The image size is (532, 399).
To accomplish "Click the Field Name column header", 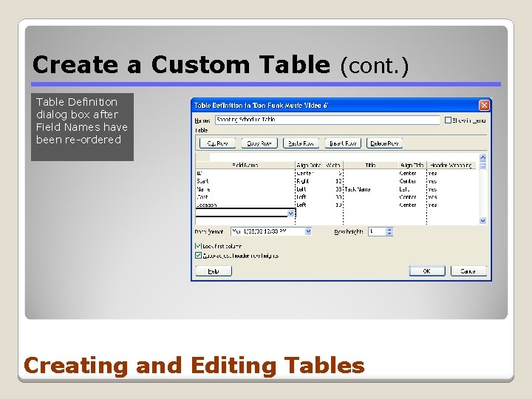I will tap(245, 166).
